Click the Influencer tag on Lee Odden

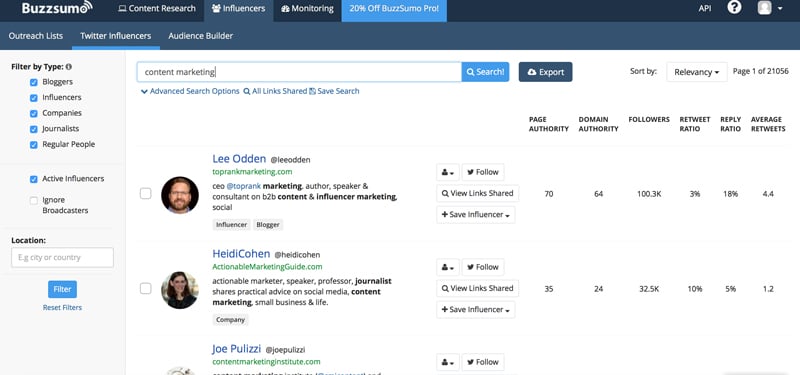coord(231,224)
